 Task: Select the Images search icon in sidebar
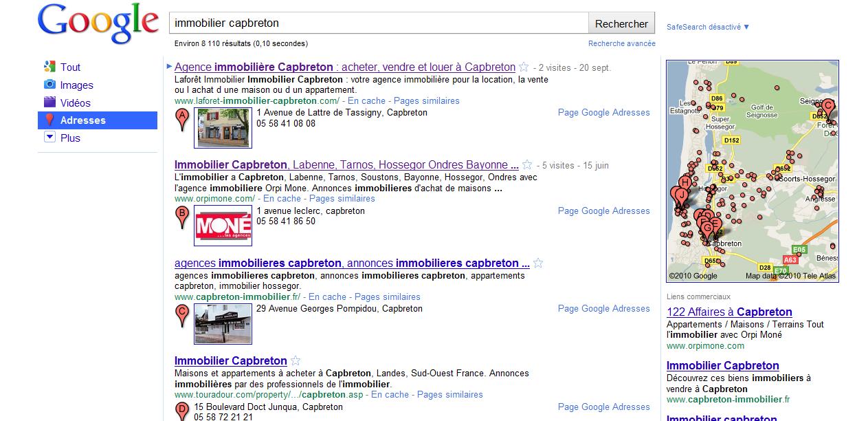coord(49,85)
